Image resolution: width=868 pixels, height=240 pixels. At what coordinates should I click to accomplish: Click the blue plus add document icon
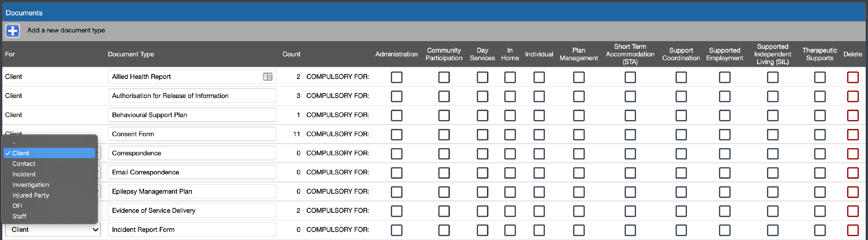click(13, 31)
